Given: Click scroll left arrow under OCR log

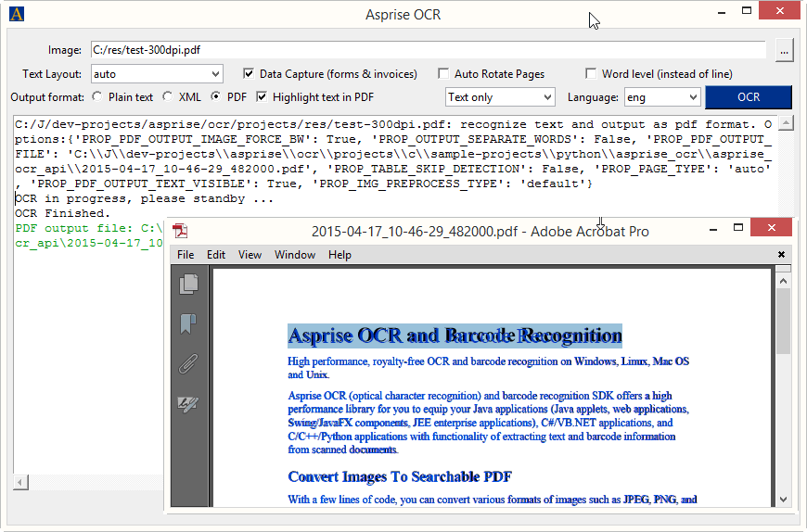Looking at the screenshot, I should click(x=20, y=482).
